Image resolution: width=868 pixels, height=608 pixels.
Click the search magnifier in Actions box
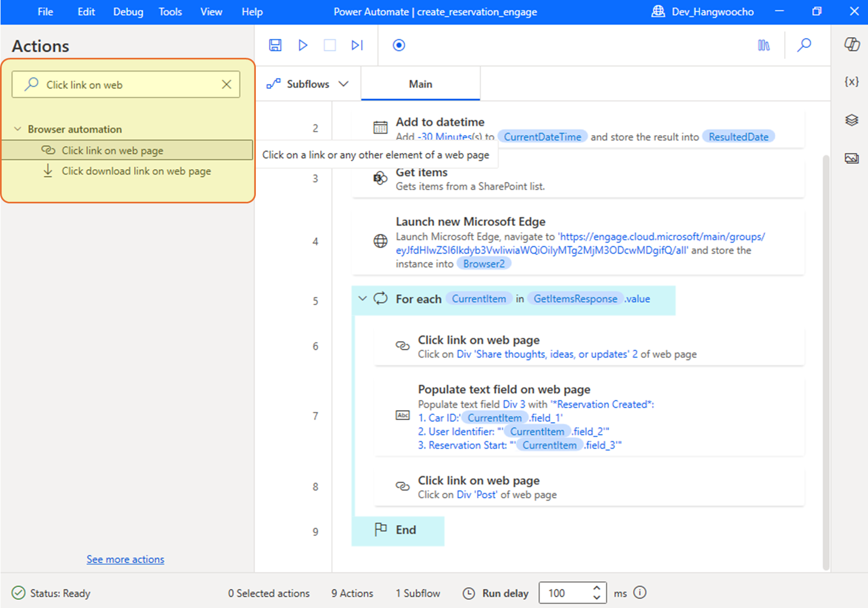coord(32,84)
